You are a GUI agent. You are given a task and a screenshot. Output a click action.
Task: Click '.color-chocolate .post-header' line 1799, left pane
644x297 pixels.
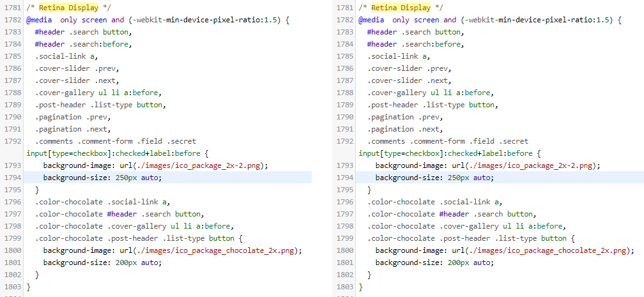point(96,238)
